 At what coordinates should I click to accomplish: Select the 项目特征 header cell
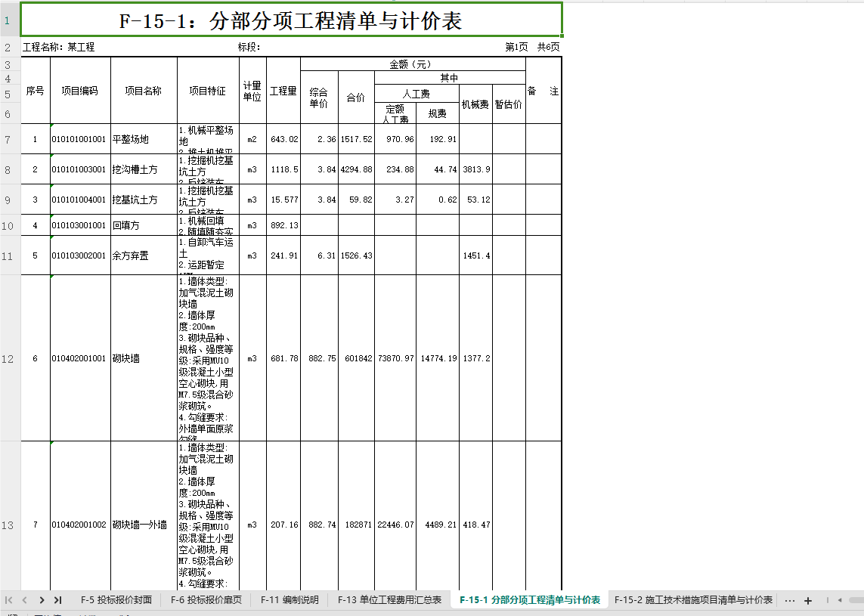209,91
